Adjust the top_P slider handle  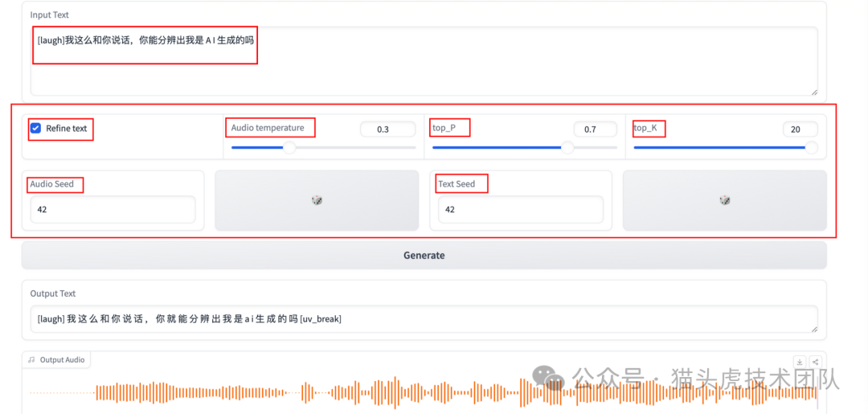click(x=567, y=147)
